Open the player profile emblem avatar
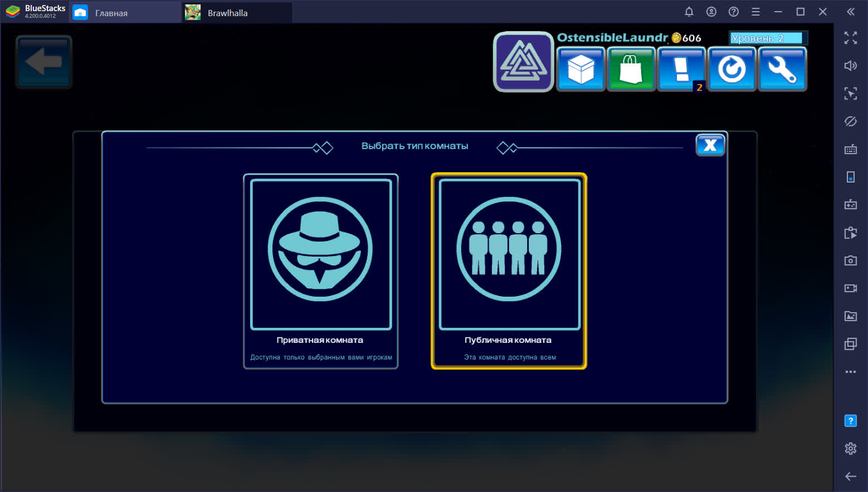This screenshot has width=868, height=492. 524,62
